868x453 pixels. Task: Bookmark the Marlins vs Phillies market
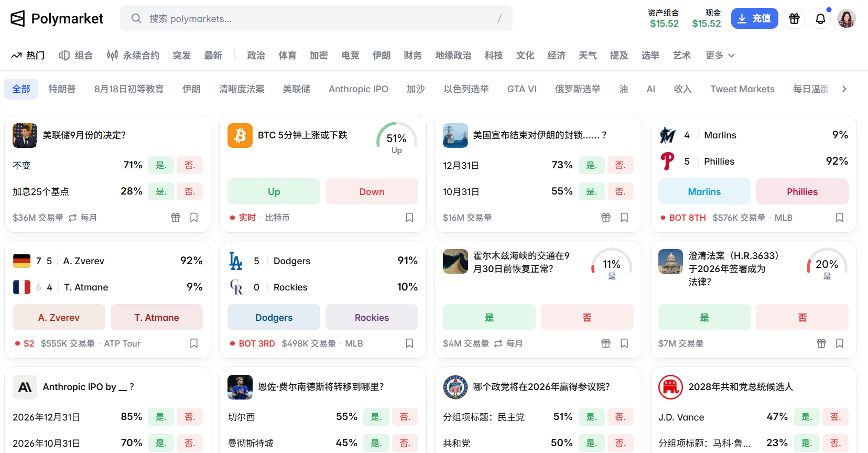(840, 218)
